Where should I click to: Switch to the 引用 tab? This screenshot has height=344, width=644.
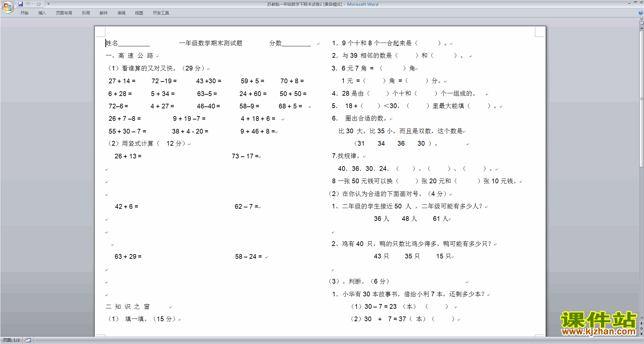point(86,13)
